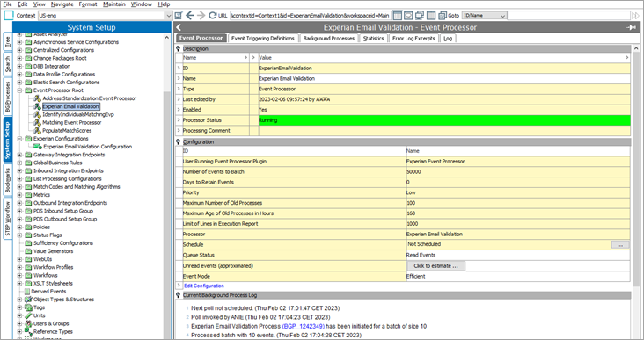
Task: Click the Reference Types icon
Action: [x=28, y=331]
